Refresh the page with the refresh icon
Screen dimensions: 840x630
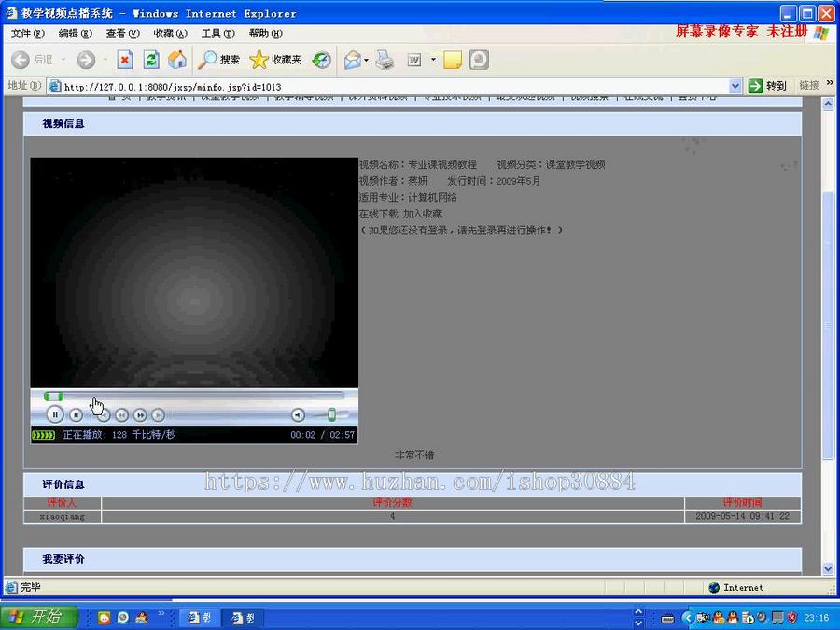click(x=151, y=60)
